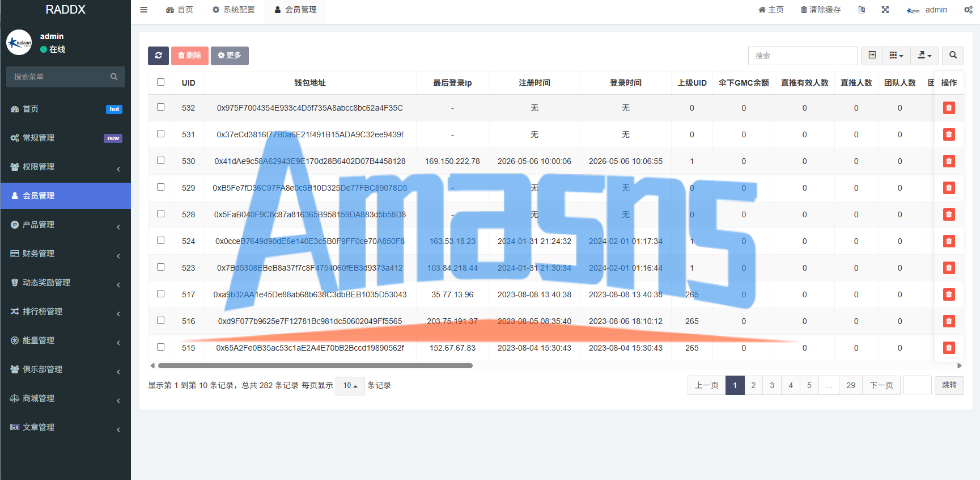Open the page size dropdown showing 10
This screenshot has height=480, width=980.
350,386
